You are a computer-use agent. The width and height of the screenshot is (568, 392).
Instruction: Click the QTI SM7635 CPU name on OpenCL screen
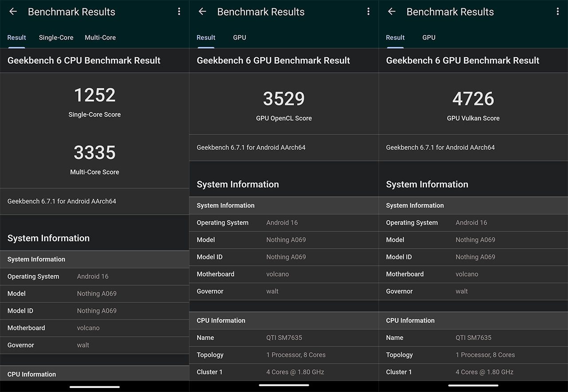click(284, 338)
